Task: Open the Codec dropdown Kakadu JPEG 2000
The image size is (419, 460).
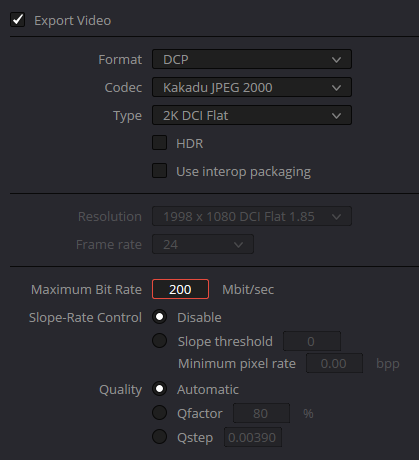Action: 252,87
